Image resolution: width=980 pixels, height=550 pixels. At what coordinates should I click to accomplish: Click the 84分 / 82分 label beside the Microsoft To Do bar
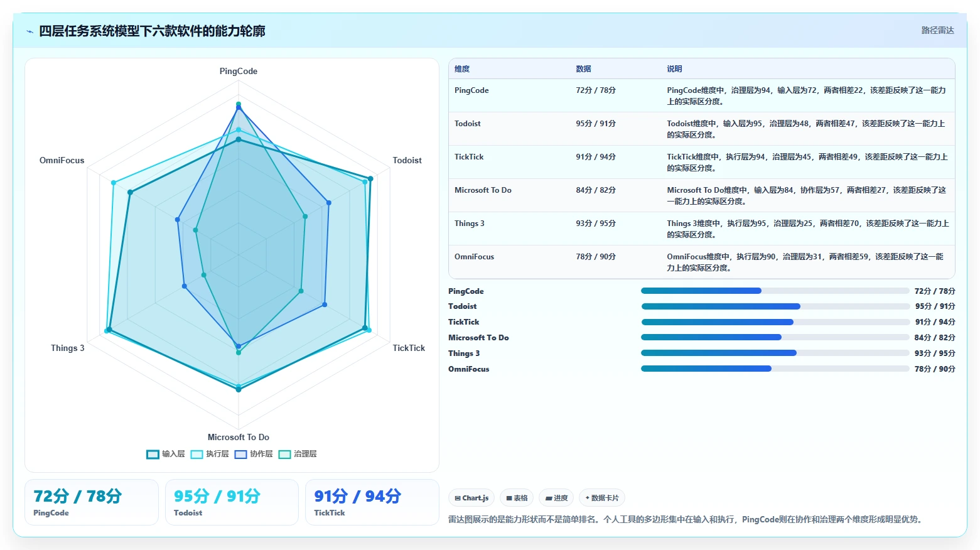(x=935, y=338)
